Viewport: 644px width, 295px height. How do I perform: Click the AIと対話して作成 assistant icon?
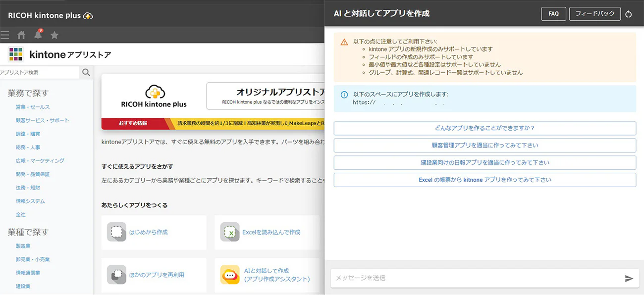[x=230, y=275]
